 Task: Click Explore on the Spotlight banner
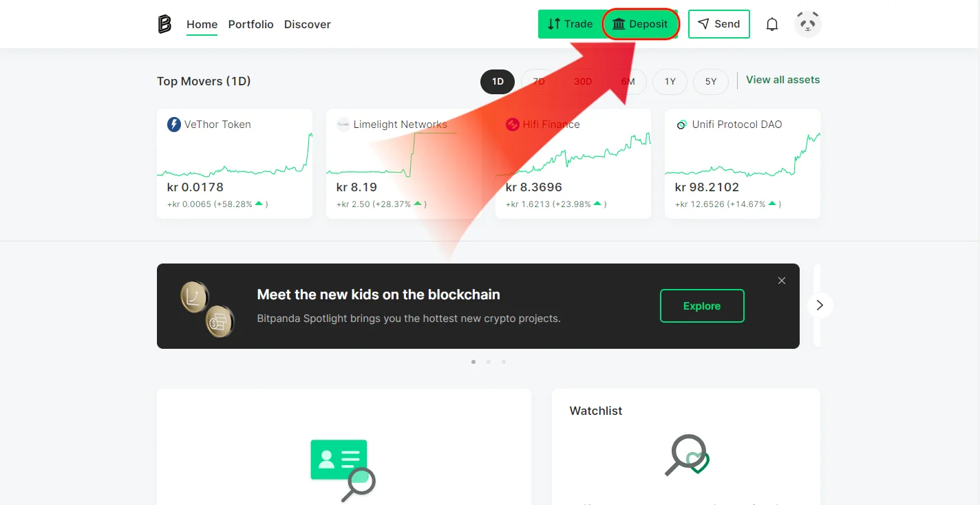pyautogui.click(x=702, y=306)
